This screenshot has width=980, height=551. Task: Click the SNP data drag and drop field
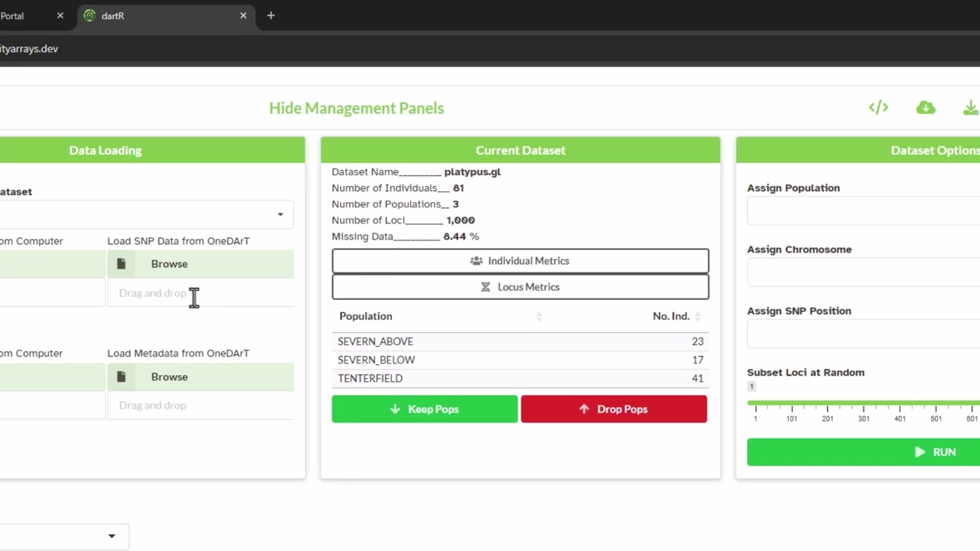(x=201, y=293)
